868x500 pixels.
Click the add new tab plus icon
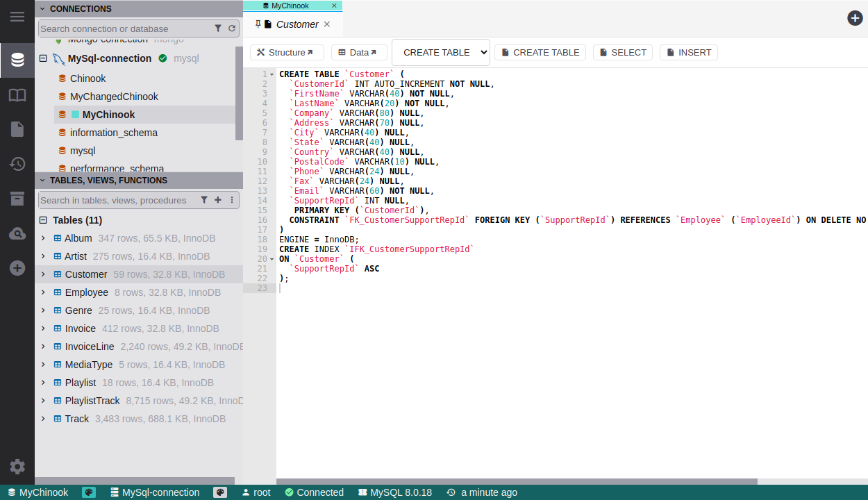[x=855, y=18]
